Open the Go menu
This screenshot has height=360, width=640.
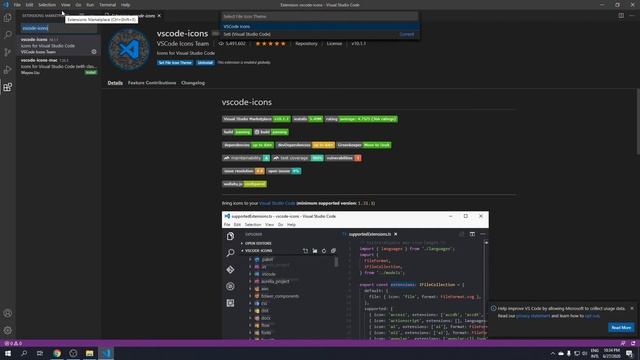(78, 5)
